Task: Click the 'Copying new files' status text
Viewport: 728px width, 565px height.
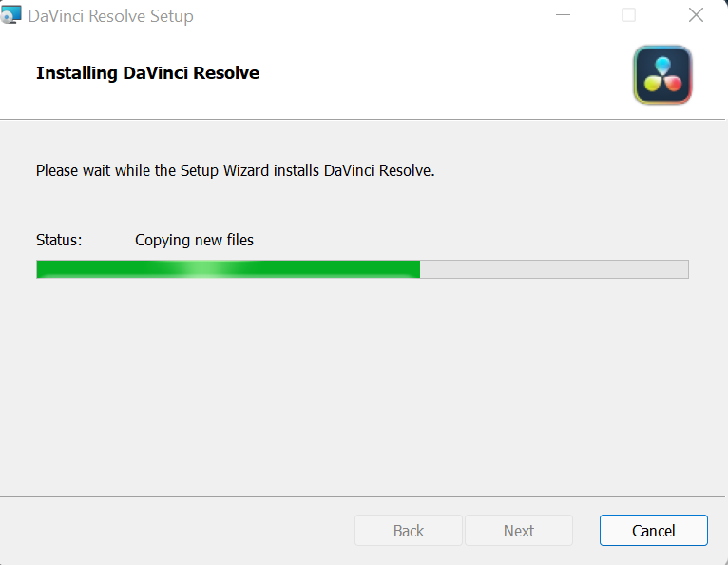Action: pyautogui.click(x=194, y=241)
